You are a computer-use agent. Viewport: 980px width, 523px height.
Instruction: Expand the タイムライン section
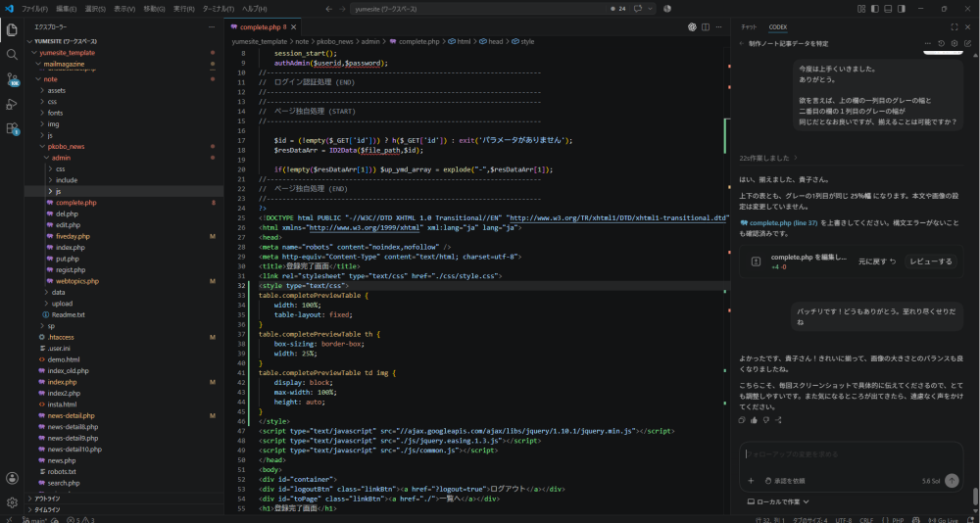tap(123, 510)
